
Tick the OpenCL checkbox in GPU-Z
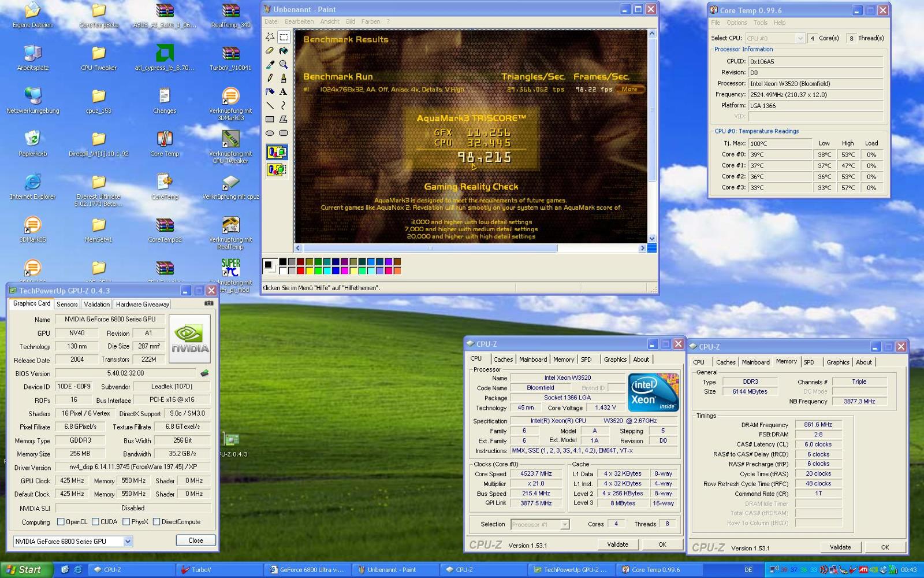pos(61,522)
